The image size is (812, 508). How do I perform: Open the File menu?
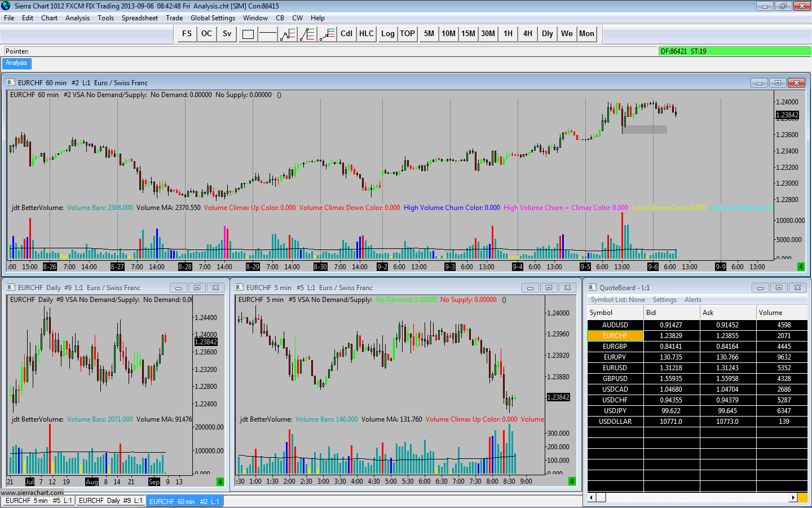pyautogui.click(x=9, y=18)
